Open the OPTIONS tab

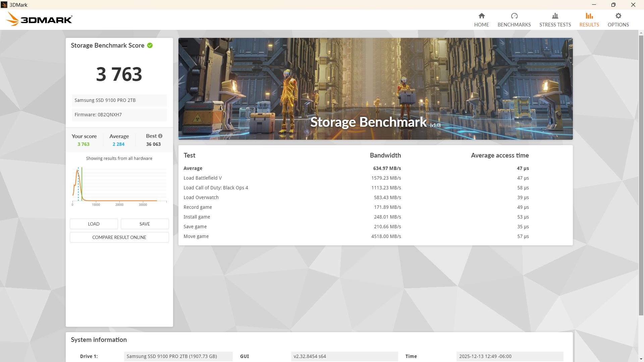[618, 20]
